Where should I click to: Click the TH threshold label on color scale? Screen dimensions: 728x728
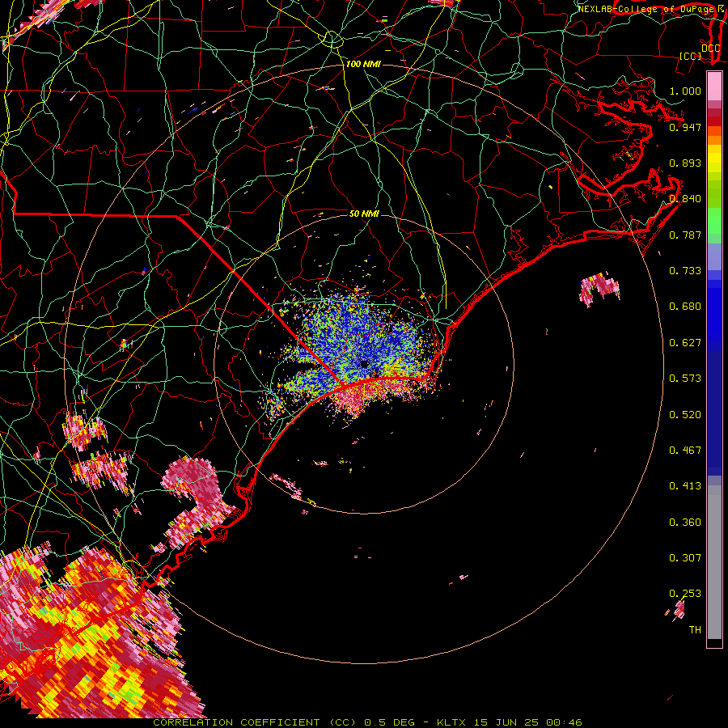point(695,630)
